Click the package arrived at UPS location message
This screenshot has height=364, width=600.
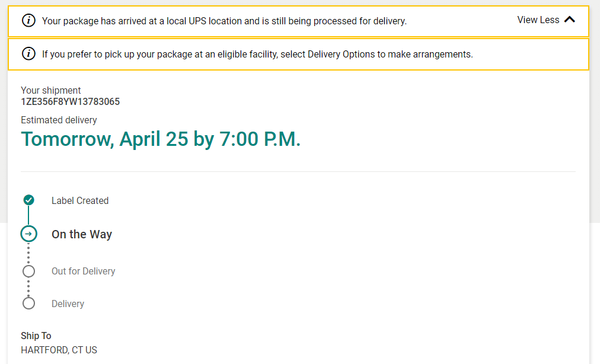(224, 21)
